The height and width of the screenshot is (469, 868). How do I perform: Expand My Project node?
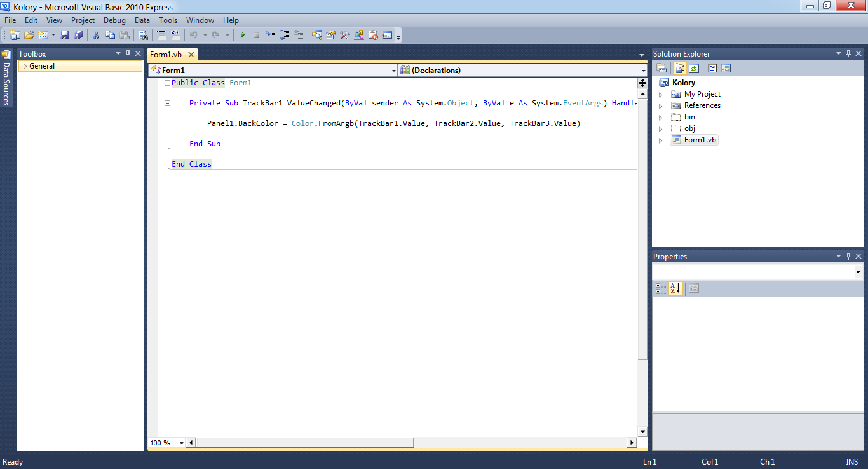point(661,94)
